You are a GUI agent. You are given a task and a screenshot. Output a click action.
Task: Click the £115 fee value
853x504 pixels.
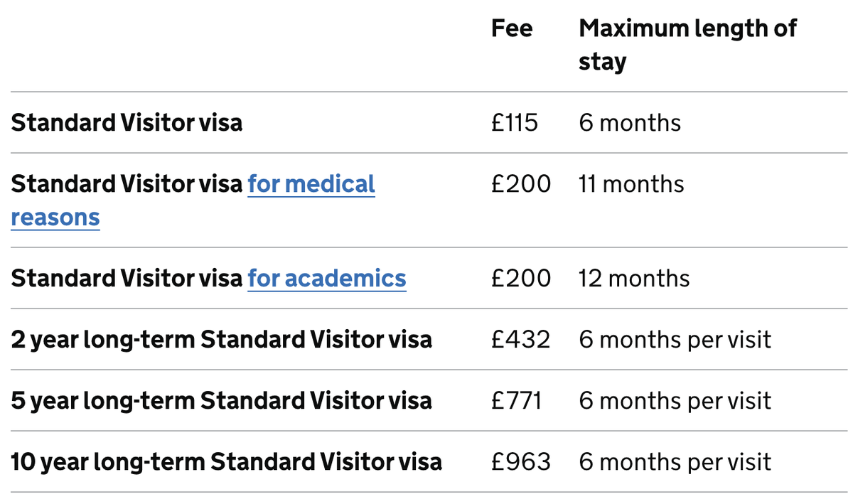click(x=515, y=123)
